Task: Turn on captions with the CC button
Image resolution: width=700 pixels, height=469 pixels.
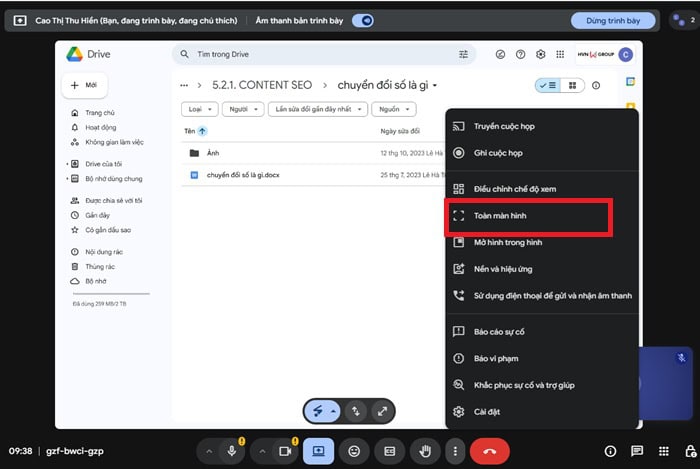Action: click(389, 451)
